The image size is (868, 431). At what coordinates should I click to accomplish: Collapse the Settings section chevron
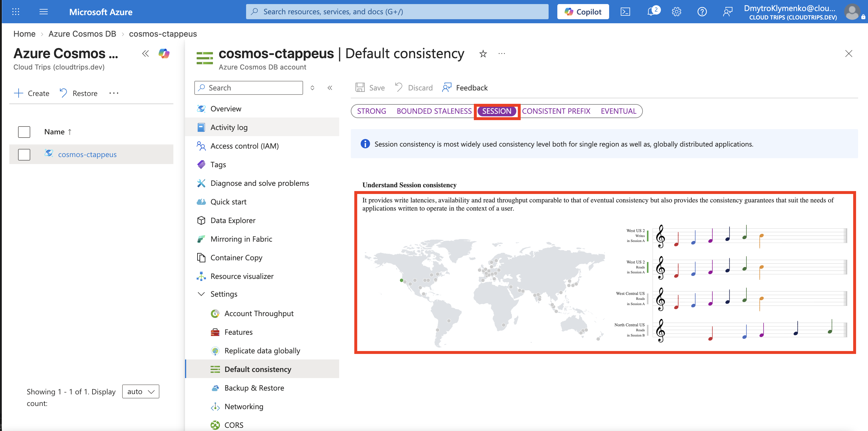[201, 294]
